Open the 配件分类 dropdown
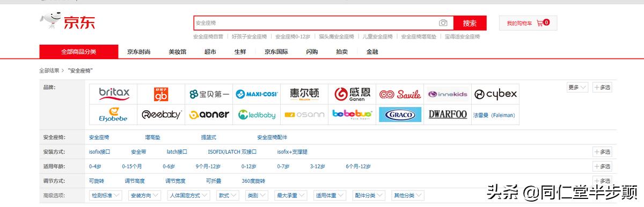This screenshot has width=644, height=207. [x=369, y=195]
